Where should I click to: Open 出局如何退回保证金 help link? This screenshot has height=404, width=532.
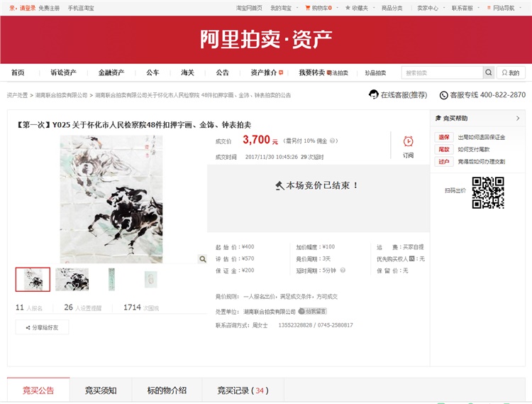click(482, 137)
